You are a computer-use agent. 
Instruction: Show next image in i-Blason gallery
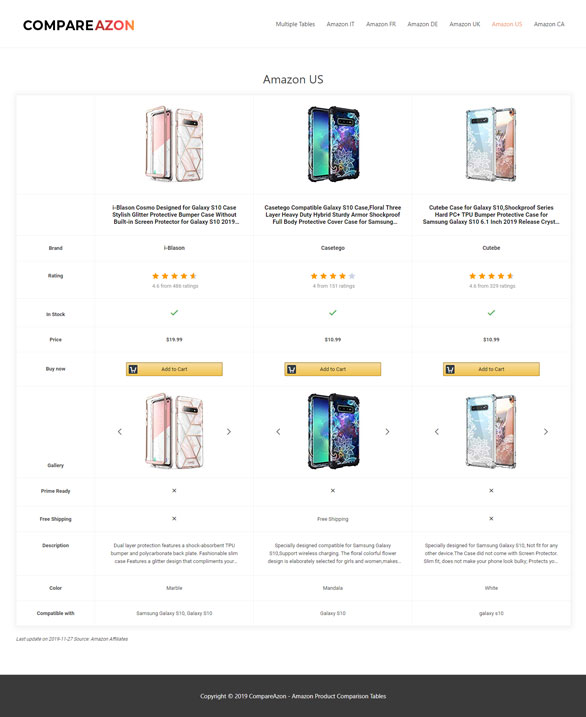tap(229, 432)
